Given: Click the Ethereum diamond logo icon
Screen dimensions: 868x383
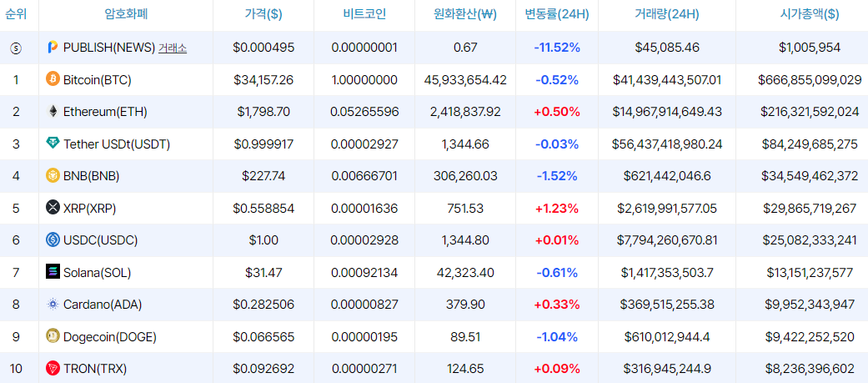Looking at the screenshot, I should 53,112.
